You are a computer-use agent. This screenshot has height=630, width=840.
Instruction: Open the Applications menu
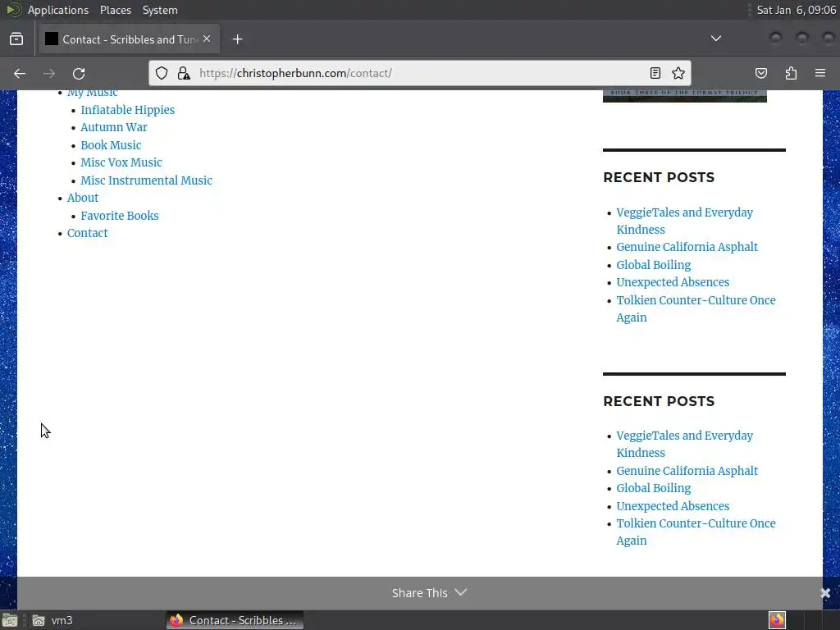pyautogui.click(x=58, y=10)
